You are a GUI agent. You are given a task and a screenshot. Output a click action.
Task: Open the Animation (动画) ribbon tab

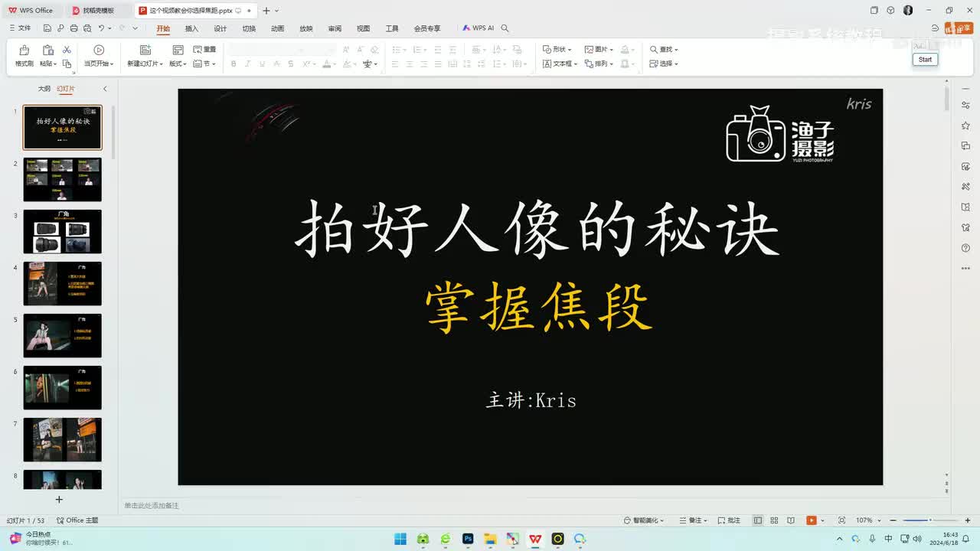[x=277, y=28]
